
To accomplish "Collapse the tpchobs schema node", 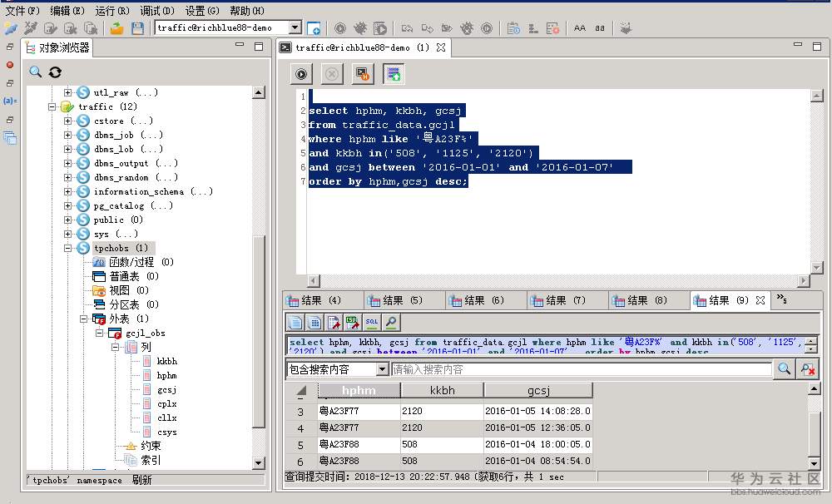I will click(x=68, y=248).
